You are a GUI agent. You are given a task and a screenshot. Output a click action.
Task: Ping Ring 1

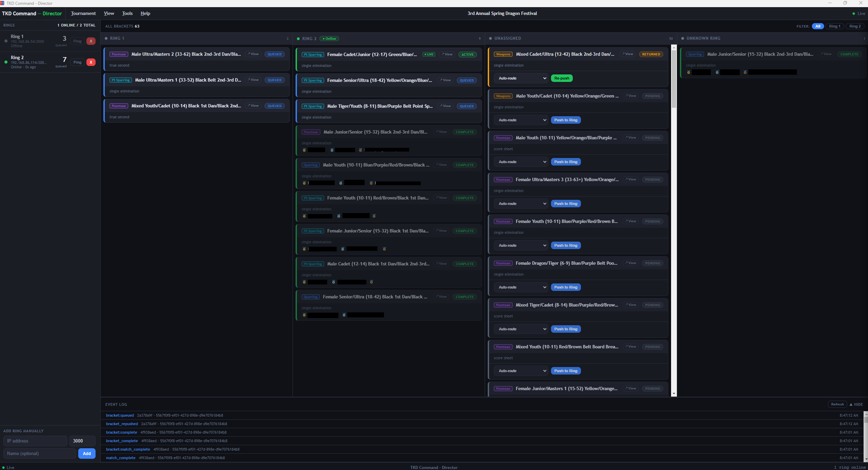[x=78, y=41]
